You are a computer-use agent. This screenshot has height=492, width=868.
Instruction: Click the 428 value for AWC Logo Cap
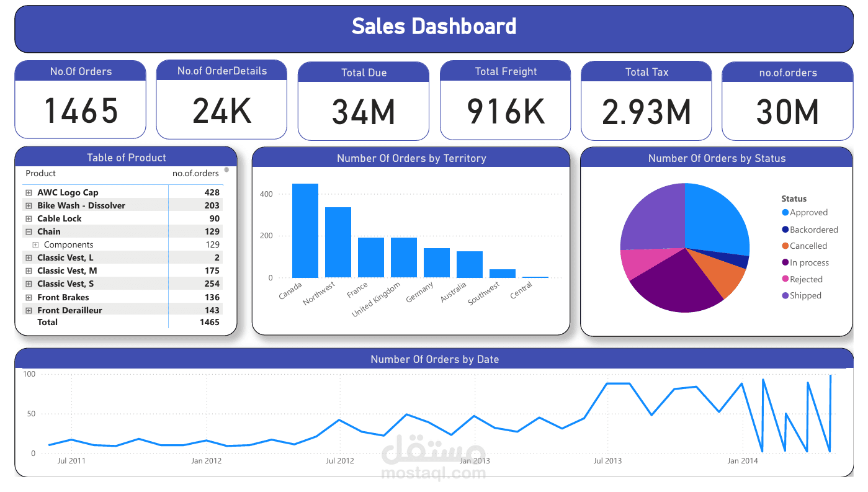212,193
